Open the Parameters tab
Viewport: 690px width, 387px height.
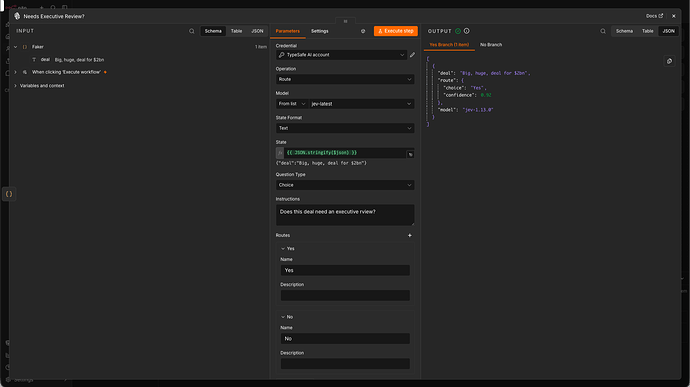[287, 31]
